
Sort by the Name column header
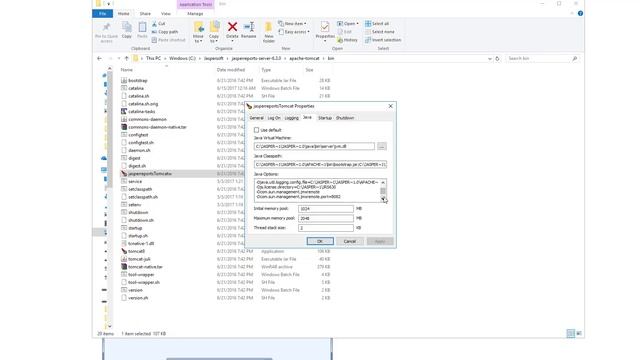(127, 70)
